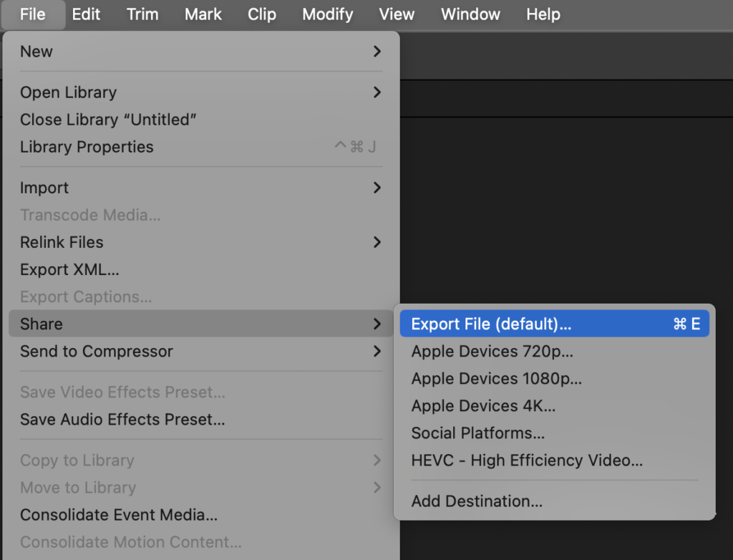Select HEVC - High Efficiency Video...

point(555,460)
